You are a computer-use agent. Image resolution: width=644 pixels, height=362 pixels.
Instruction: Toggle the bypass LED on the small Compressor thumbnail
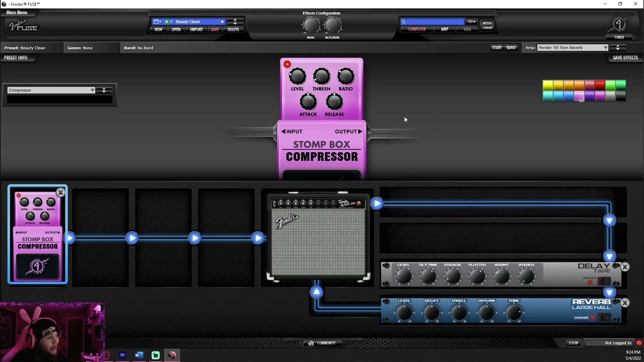tap(19, 196)
